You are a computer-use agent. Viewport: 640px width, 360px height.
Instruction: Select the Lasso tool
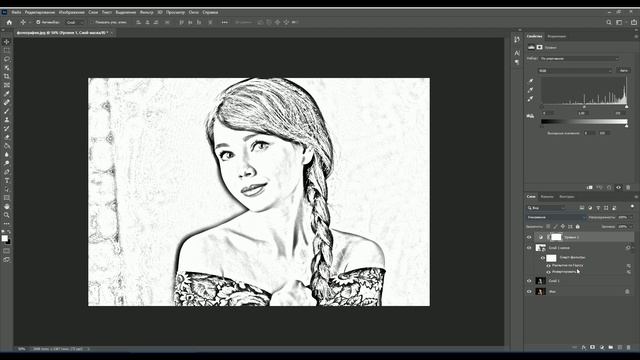(7, 59)
